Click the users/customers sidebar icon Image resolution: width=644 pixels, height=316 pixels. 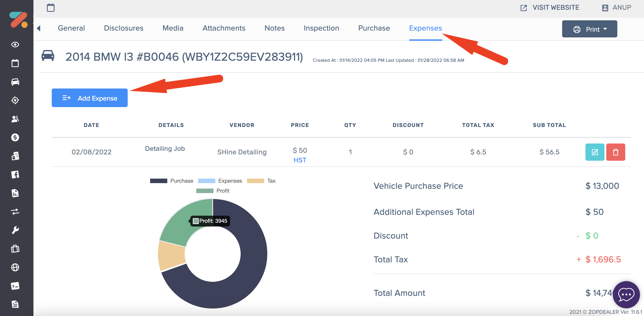click(15, 119)
